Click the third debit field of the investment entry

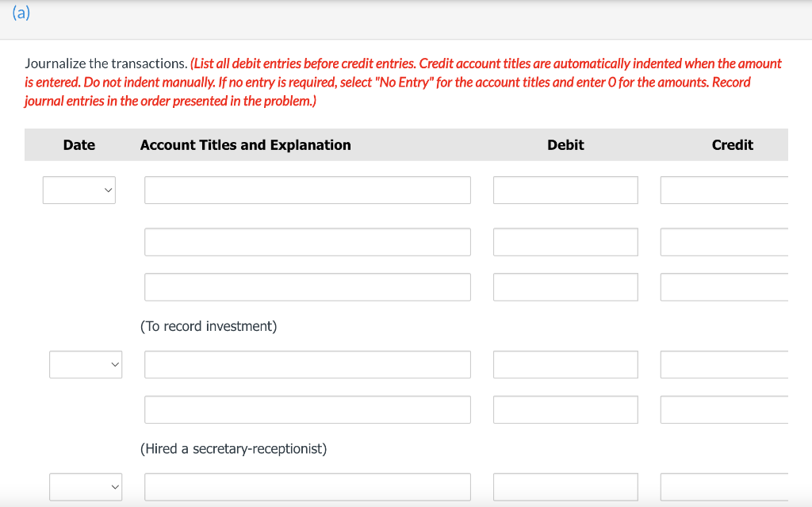point(565,287)
